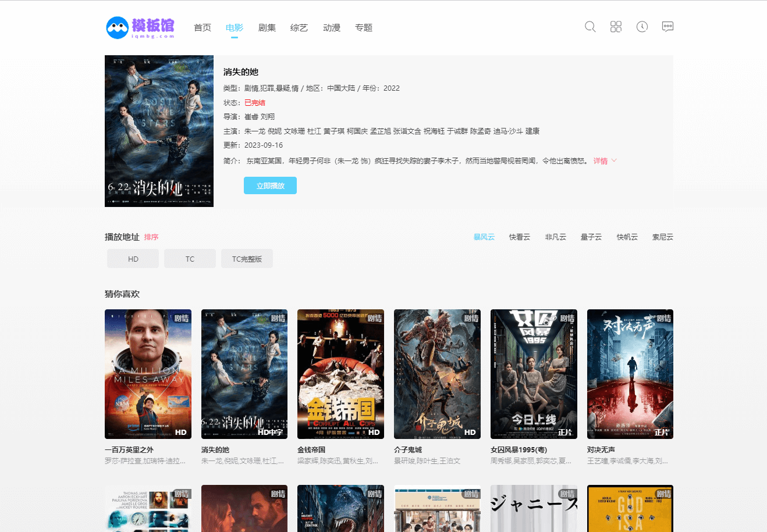Play the TC version
This screenshot has height=532, width=767.
190,259
